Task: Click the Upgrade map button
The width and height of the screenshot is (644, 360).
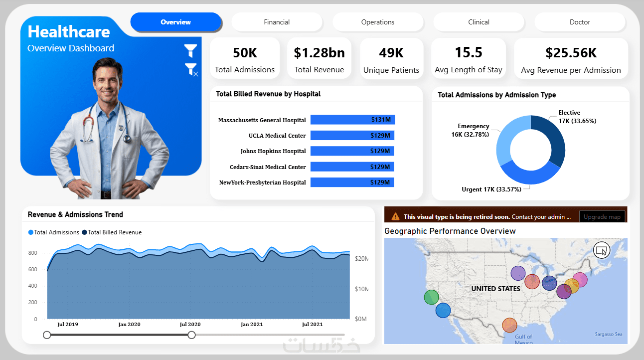Action: (602, 217)
